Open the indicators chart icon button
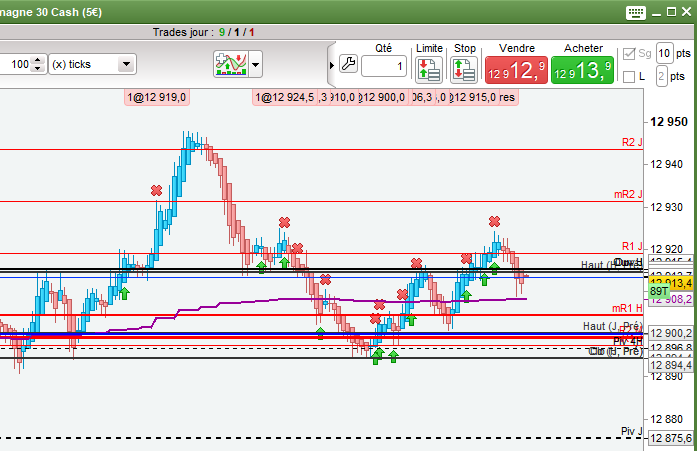Viewport: 697px width, 451px height. pyautogui.click(x=231, y=64)
